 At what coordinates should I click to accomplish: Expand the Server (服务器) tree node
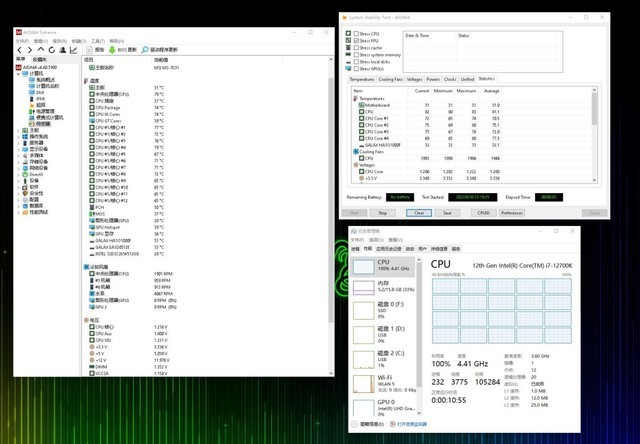pyautogui.click(x=18, y=143)
